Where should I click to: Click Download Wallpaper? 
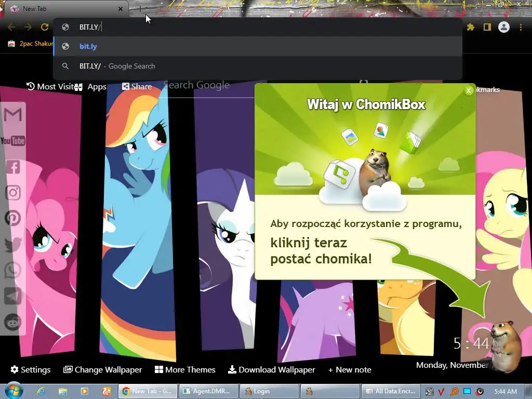[x=271, y=369]
